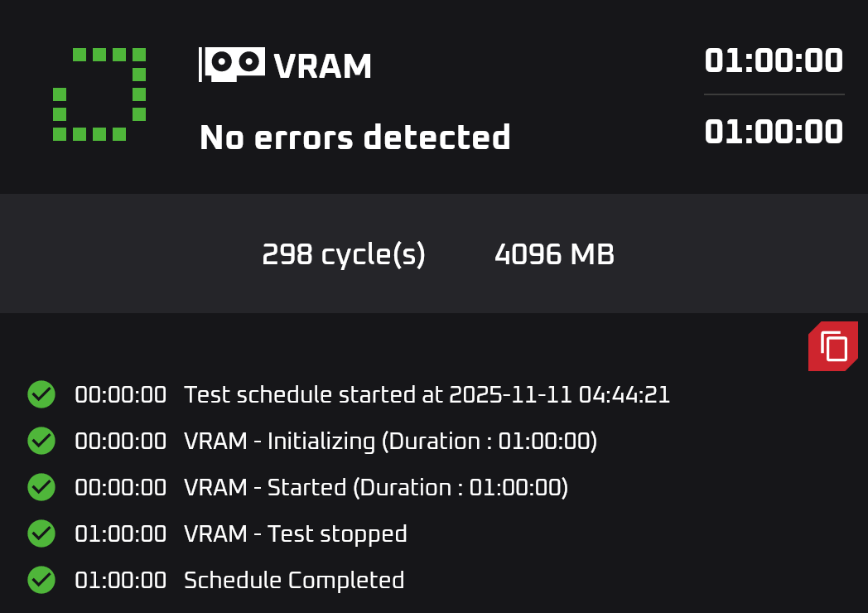Click the lower 01:00:00 duration timer
This screenshot has height=613, width=868.
pos(774,132)
